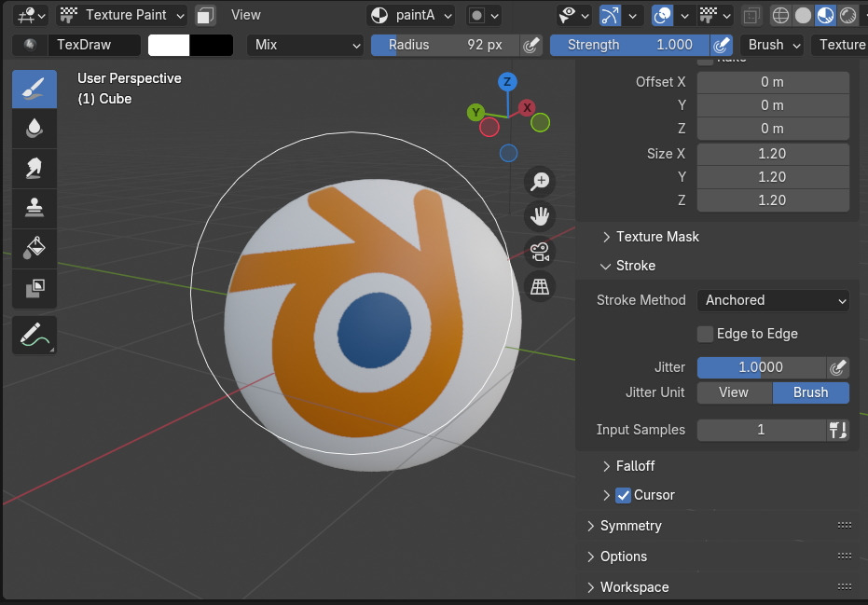Select rendered viewport shading
Image resolution: width=868 pixels, height=605 pixels.
(x=847, y=16)
